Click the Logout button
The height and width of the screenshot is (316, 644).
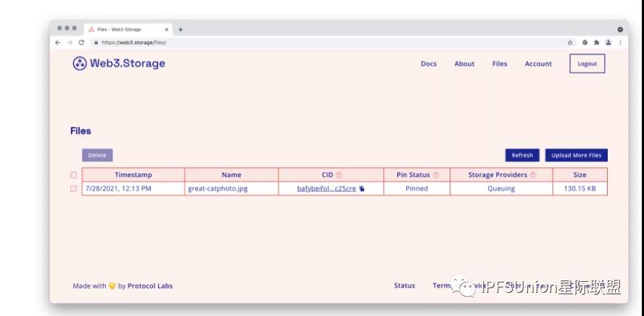tap(587, 64)
